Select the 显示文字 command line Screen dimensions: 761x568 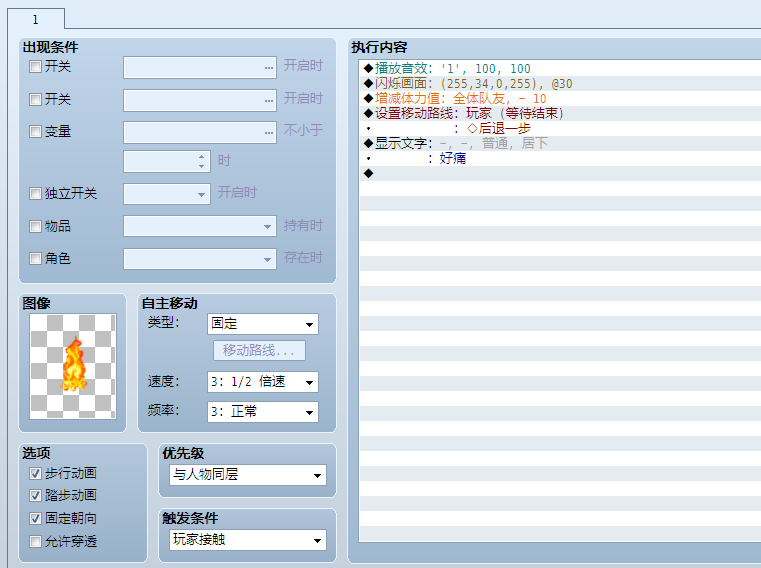[x=560, y=143]
